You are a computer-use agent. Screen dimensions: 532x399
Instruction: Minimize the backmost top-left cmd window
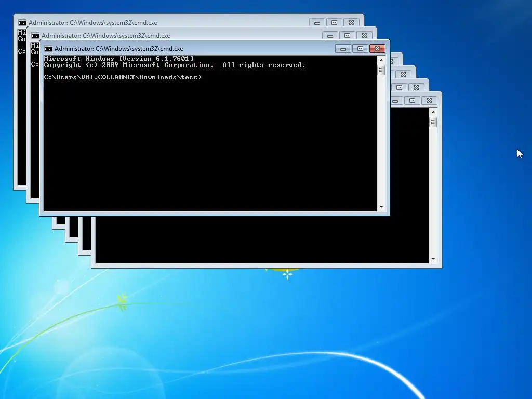[x=317, y=23]
